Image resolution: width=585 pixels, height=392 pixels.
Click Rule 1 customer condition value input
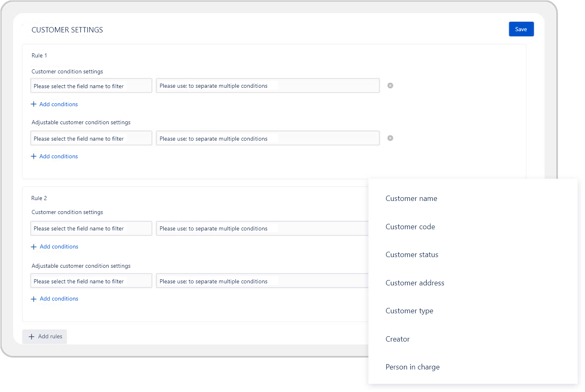267,86
